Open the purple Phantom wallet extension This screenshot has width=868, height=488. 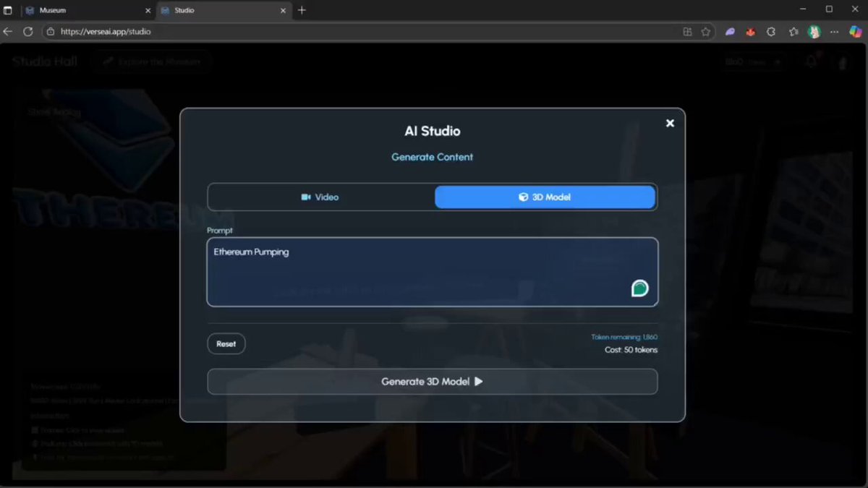[731, 32]
